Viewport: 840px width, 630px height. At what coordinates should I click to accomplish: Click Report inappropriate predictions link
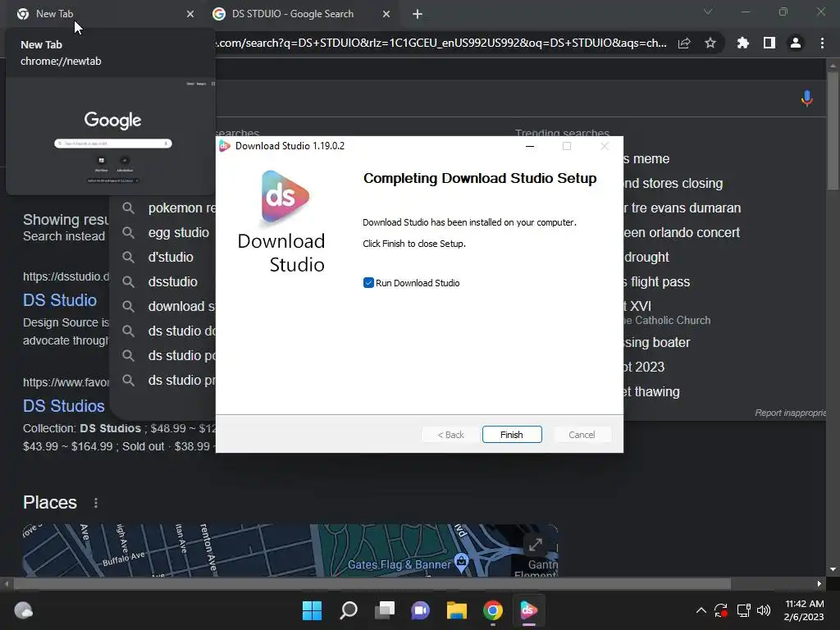pos(791,413)
